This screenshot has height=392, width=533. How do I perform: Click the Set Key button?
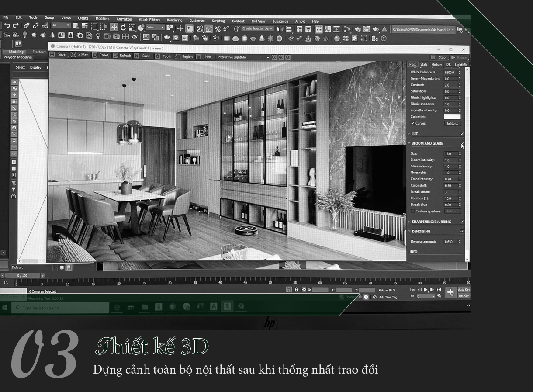[x=464, y=296]
